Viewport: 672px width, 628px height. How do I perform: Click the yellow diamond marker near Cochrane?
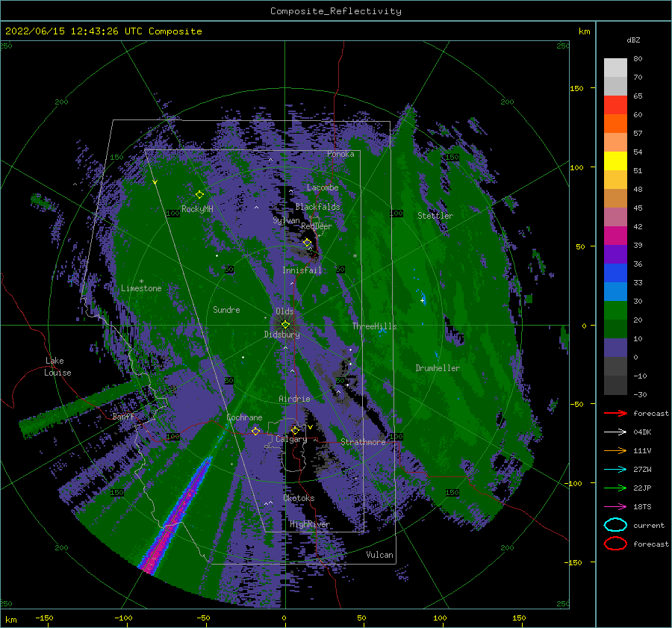[x=255, y=431]
